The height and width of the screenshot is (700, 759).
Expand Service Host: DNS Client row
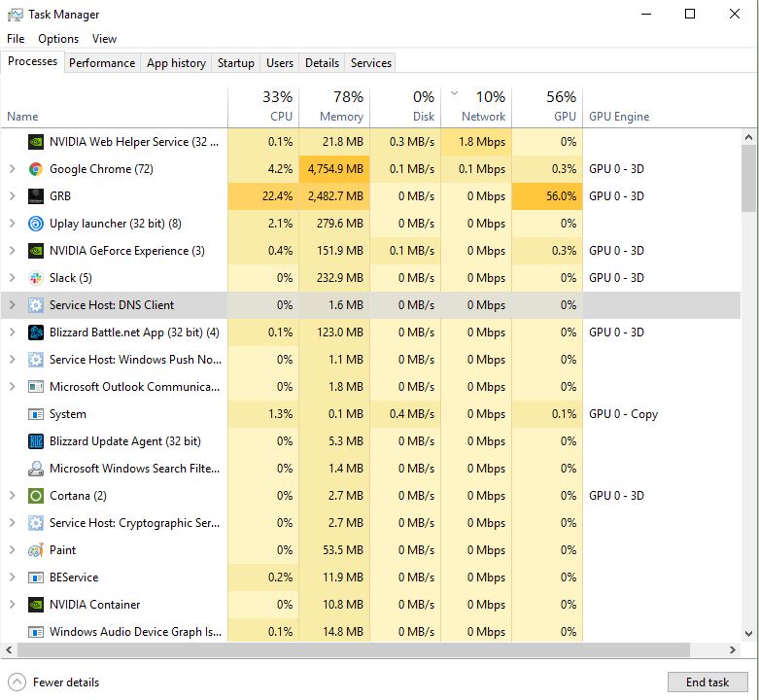pyautogui.click(x=13, y=305)
